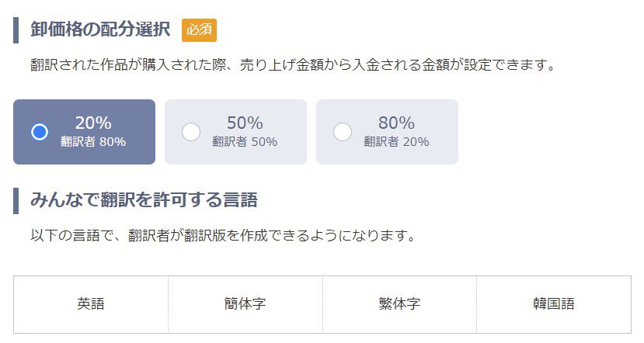
Task: Click the 翻訳者 80% label
Action: (93, 142)
